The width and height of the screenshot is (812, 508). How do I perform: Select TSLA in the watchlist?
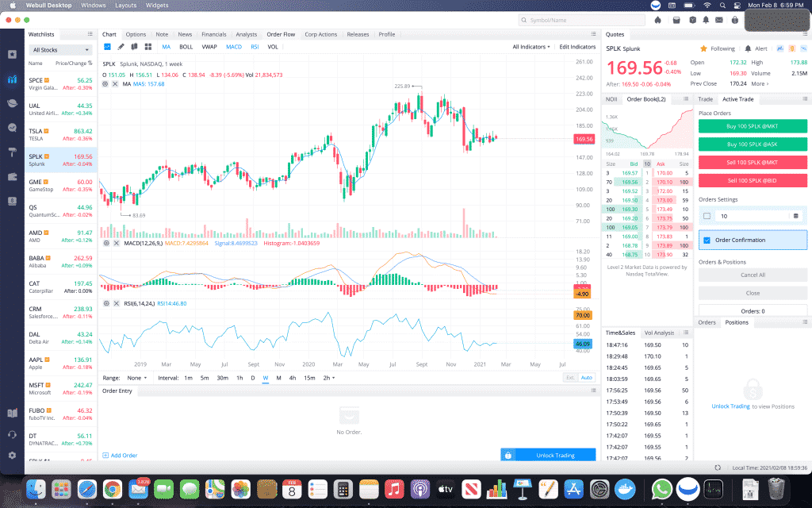[60, 135]
